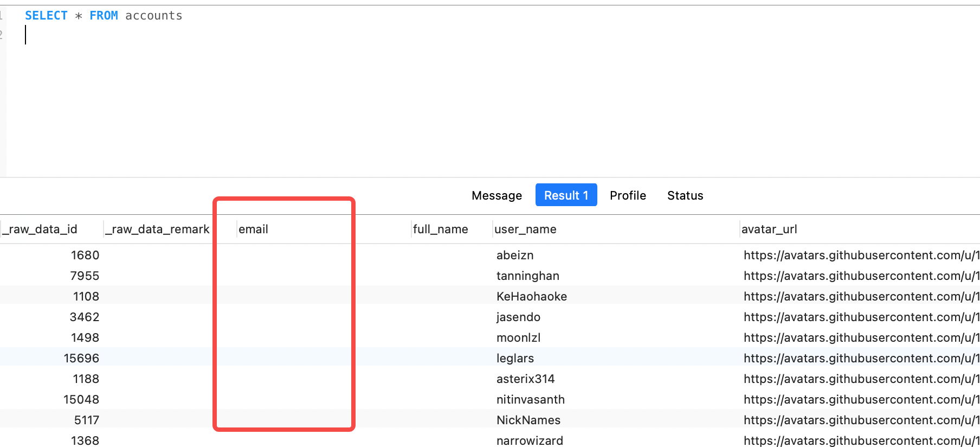This screenshot has height=447, width=980.
Task: Click avatar URL in abeizn row
Action: (861, 255)
